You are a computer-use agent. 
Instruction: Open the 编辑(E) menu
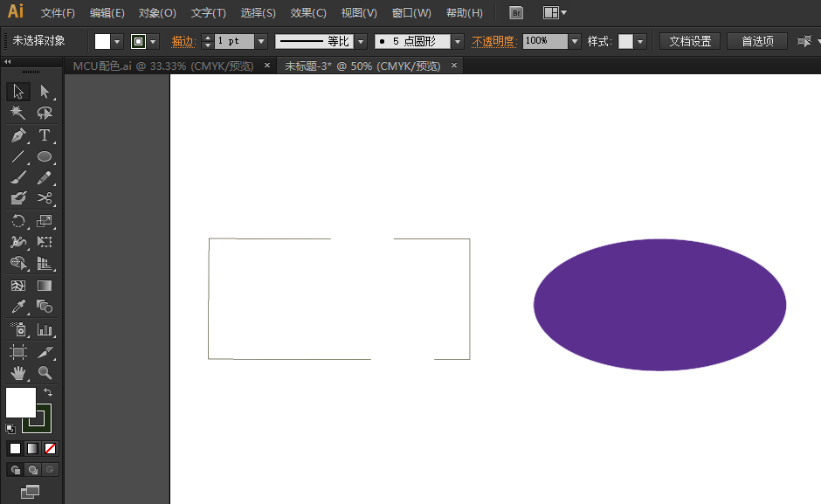click(107, 13)
